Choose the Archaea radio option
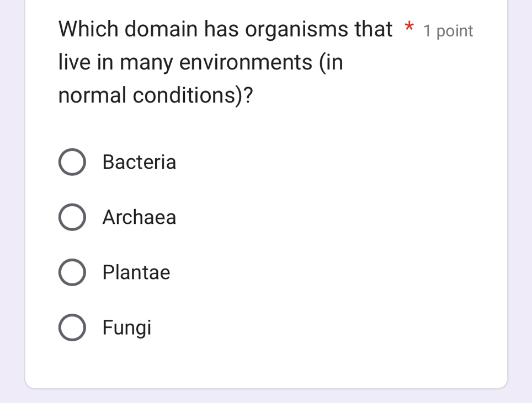532x403 pixels. (x=72, y=217)
